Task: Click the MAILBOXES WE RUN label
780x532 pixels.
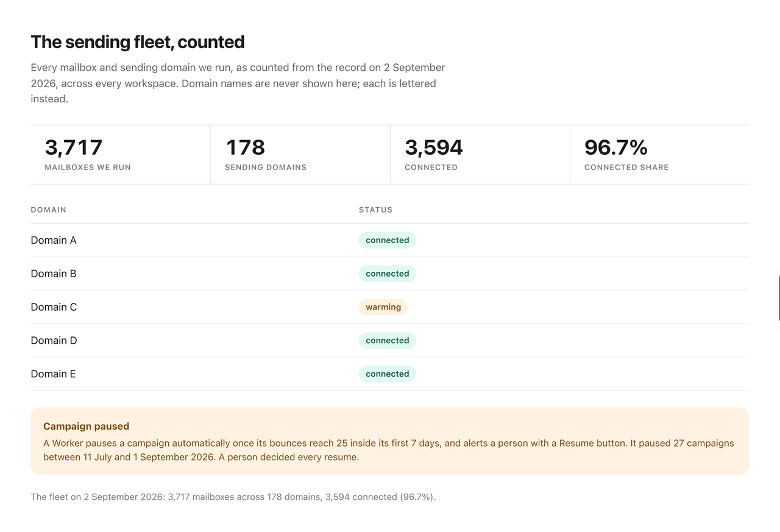Action: click(88, 167)
